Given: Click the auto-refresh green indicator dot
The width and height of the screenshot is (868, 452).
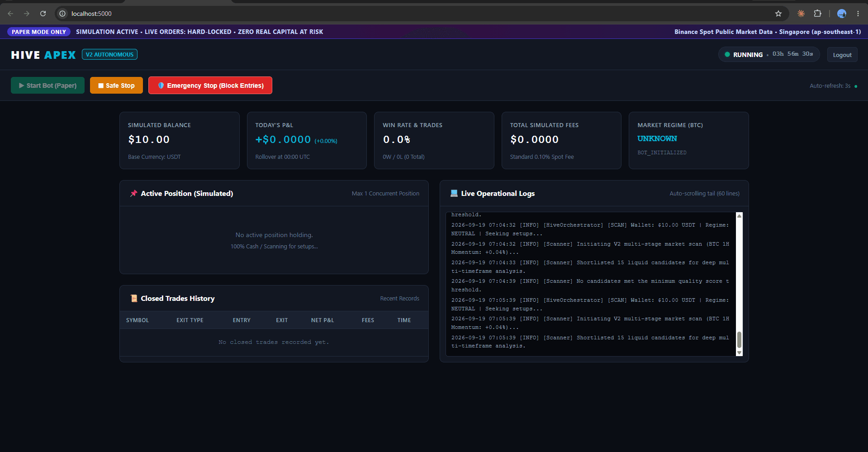Looking at the screenshot, I should [856, 86].
